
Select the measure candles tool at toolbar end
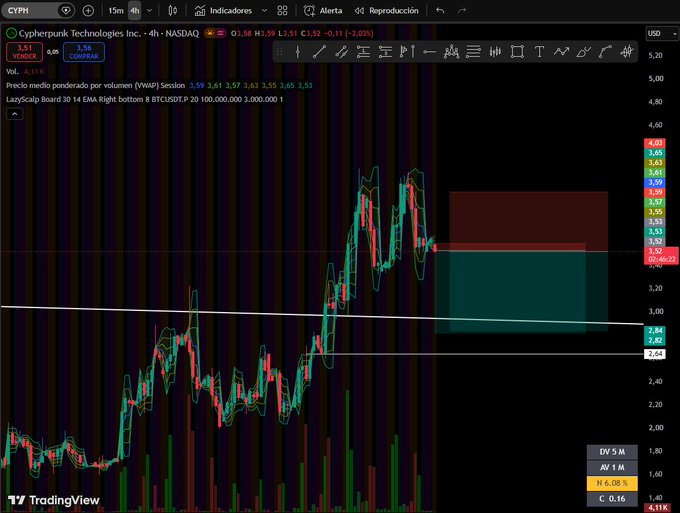click(627, 52)
